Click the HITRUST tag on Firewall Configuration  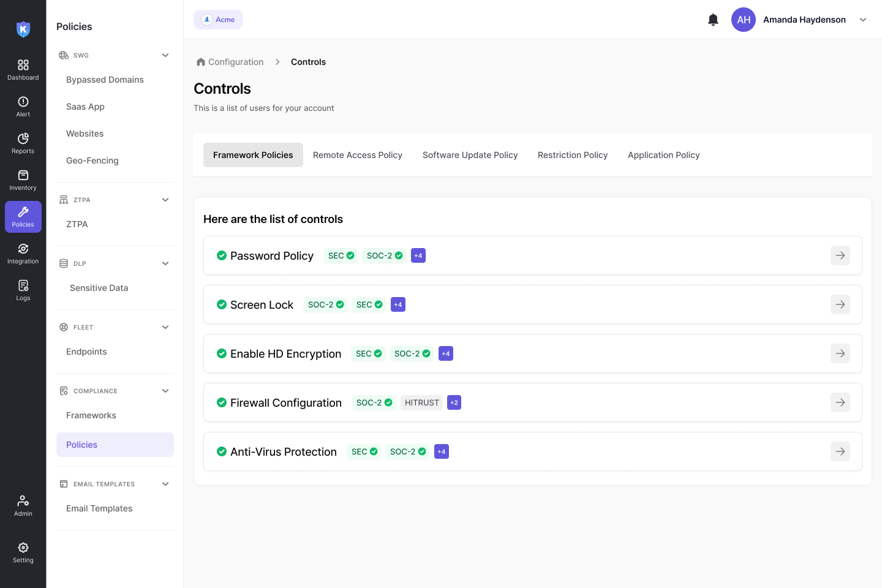click(x=421, y=402)
